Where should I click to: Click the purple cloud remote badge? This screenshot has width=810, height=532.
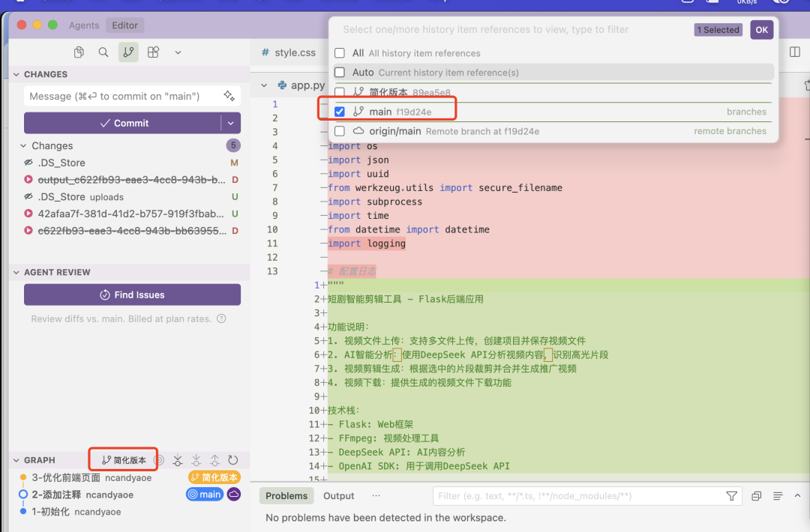tap(233, 495)
